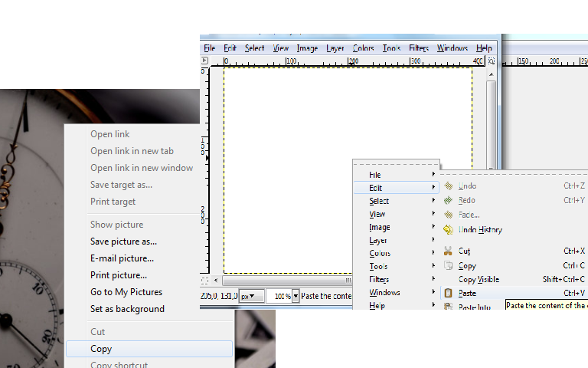Select Paste in the GIMP Edit submenu
Screen dimensions: 588x368
coord(514,293)
